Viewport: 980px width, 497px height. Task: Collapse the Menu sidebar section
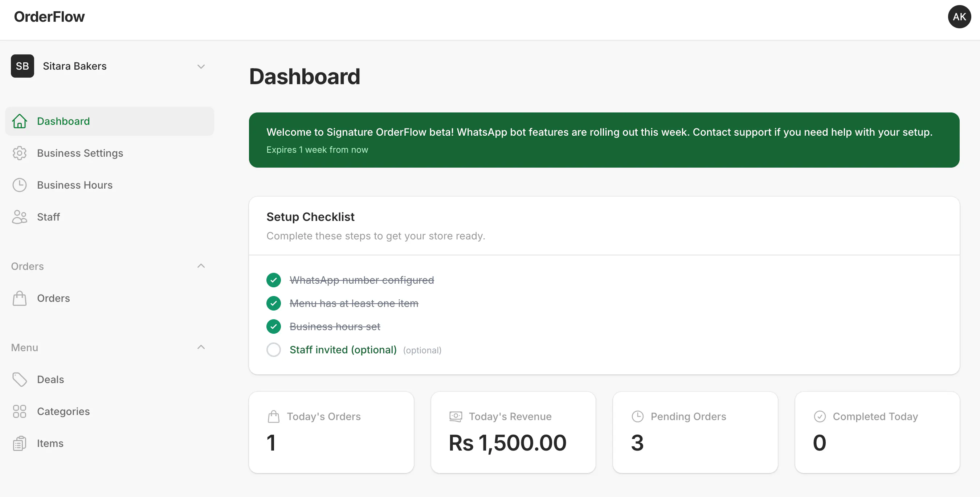201,347
